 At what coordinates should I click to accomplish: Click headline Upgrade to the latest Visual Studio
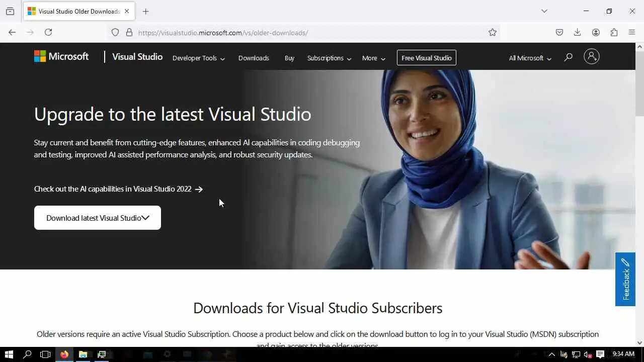[x=173, y=114]
